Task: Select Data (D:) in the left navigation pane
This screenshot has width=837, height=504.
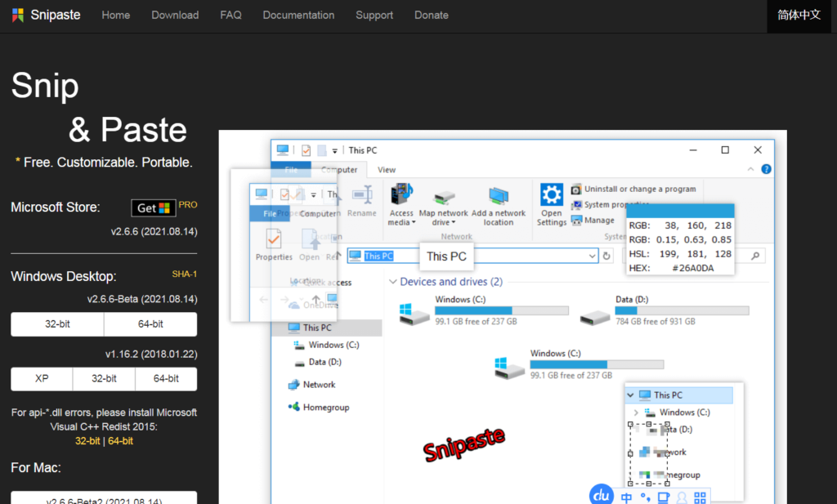Action: click(x=325, y=362)
